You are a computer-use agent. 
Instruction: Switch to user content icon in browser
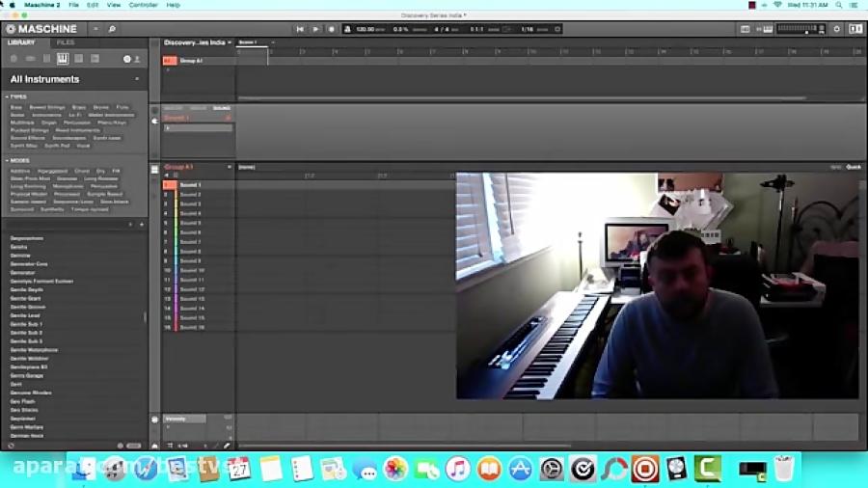(137, 59)
